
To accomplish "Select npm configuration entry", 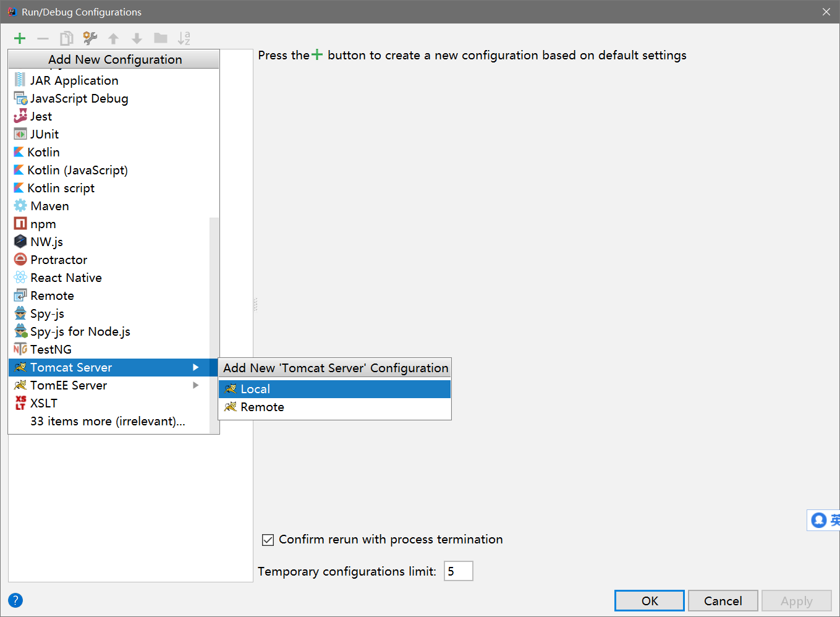I will pyautogui.click(x=109, y=224).
